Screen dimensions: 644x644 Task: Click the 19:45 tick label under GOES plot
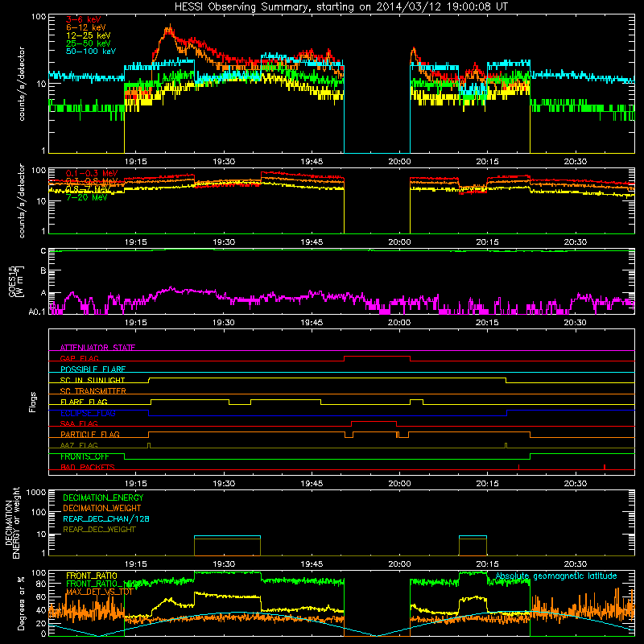coord(312,323)
